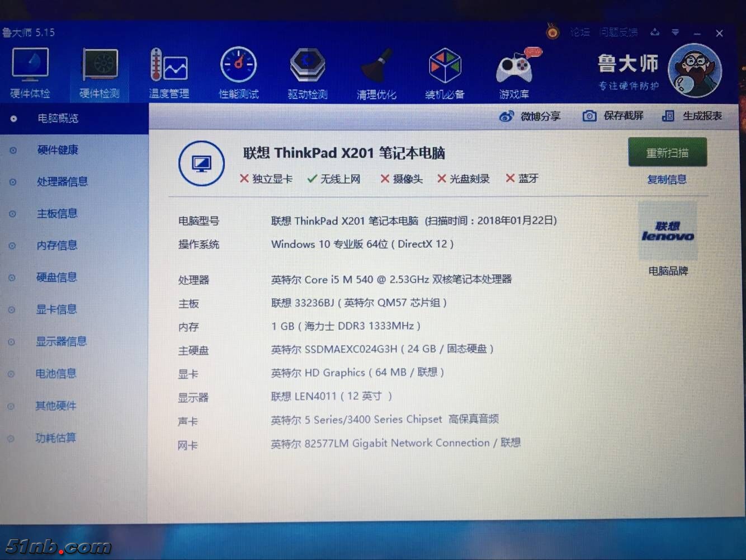
Task: Show 处理器信息 processor details
Action: coord(62,182)
